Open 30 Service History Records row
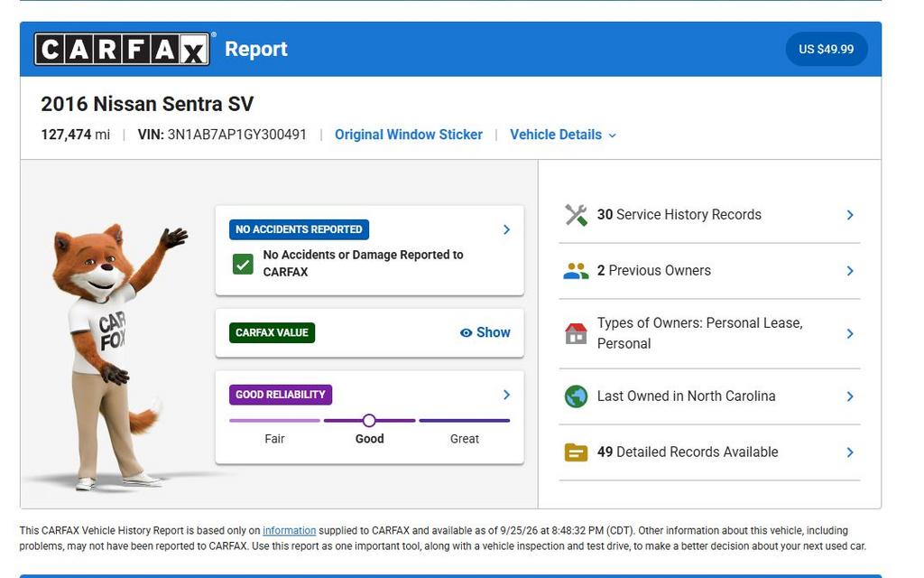Viewport: 924px width, 578px height. coord(709,215)
